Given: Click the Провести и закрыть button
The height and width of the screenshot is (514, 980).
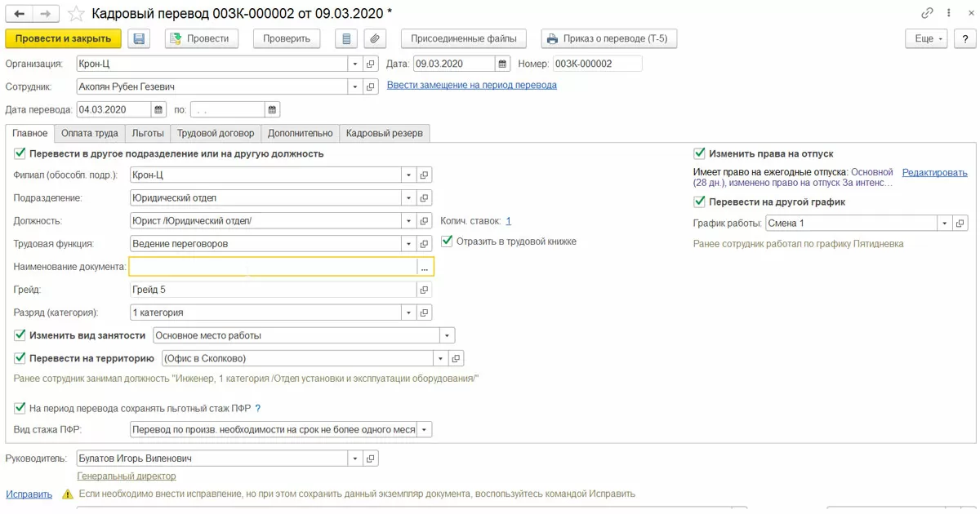Looking at the screenshot, I should coord(63,38).
